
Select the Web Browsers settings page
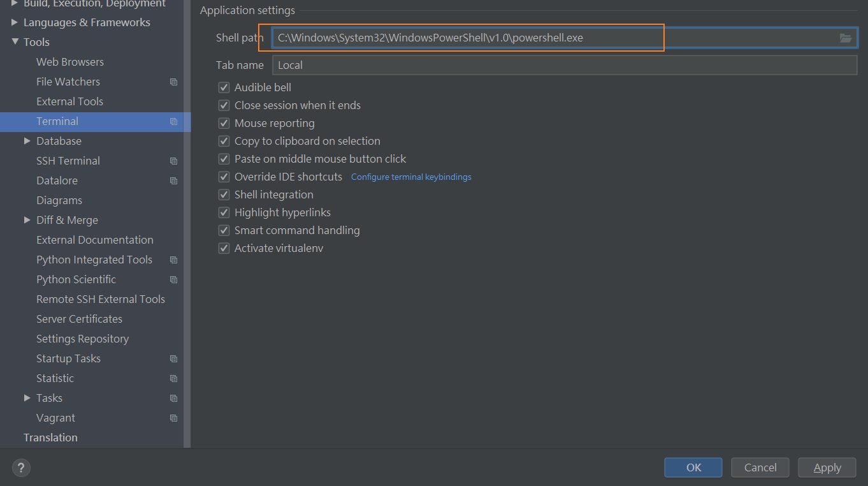[x=70, y=61]
